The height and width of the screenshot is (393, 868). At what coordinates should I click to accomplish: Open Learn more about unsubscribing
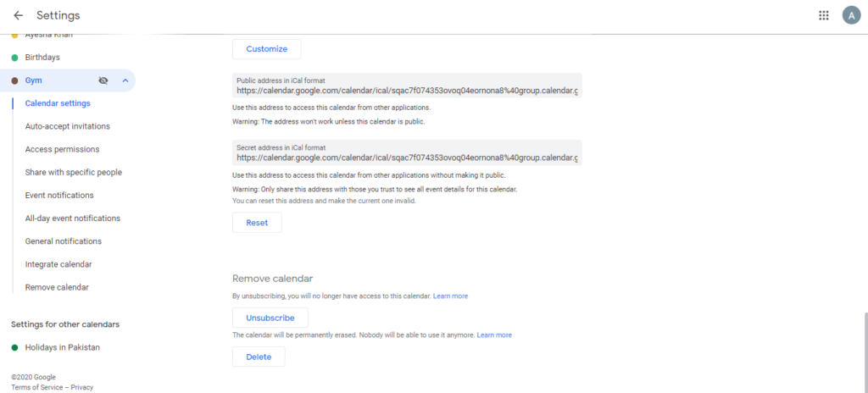[450, 296]
